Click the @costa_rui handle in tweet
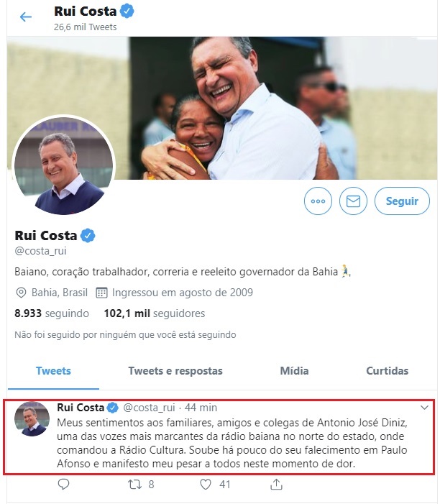This screenshot has height=504, width=440. 149,408
